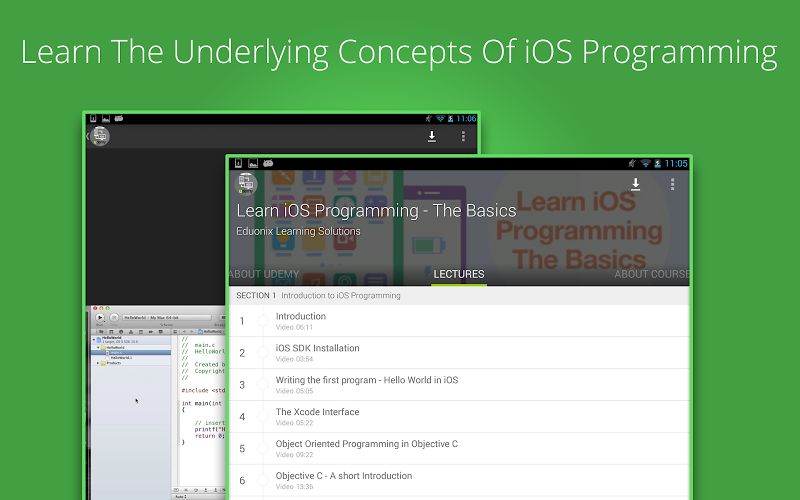Select the Search navigator icon in Xcode
Image resolution: width=800 pixels, height=500 pixels.
(x=121, y=332)
